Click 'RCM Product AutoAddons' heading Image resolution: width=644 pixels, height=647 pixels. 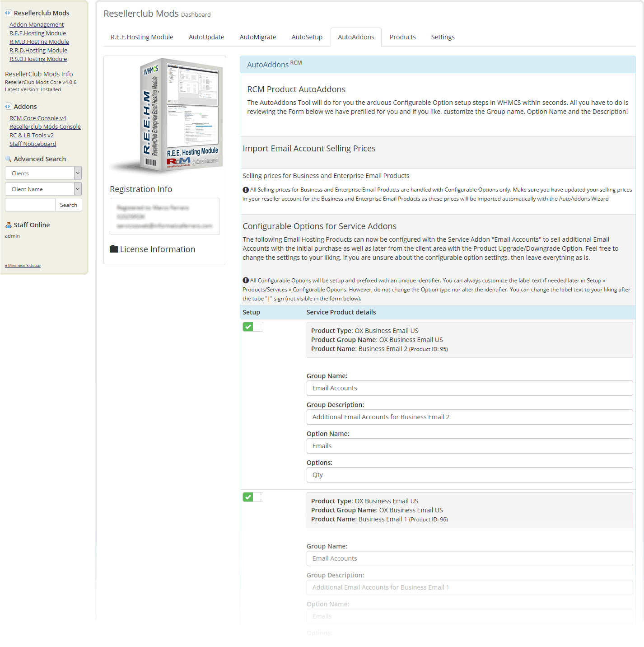click(x=296, y=89)
